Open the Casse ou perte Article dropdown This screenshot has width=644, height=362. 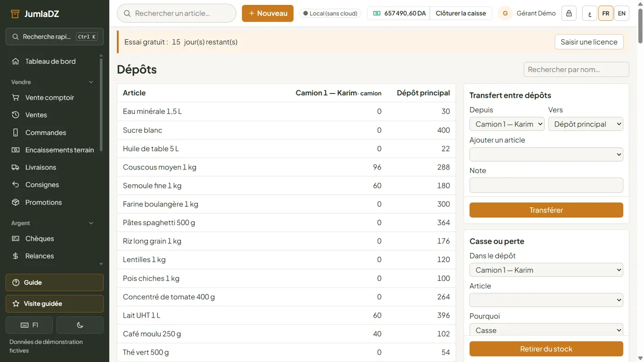(x=546, y=300)
